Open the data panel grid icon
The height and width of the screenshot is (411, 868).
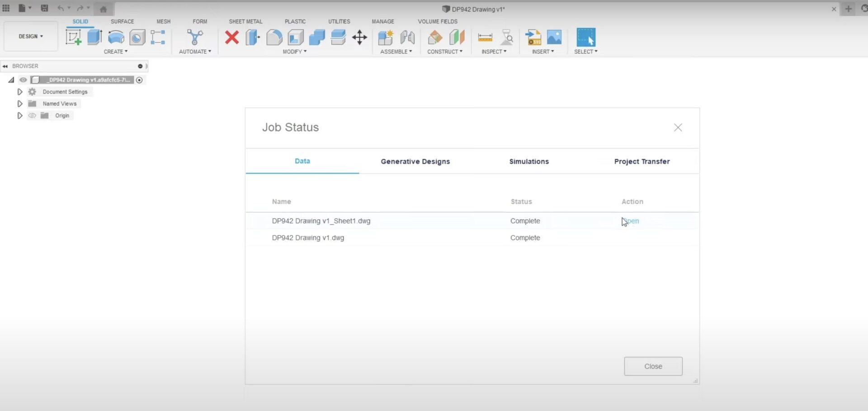pos(6,8)
